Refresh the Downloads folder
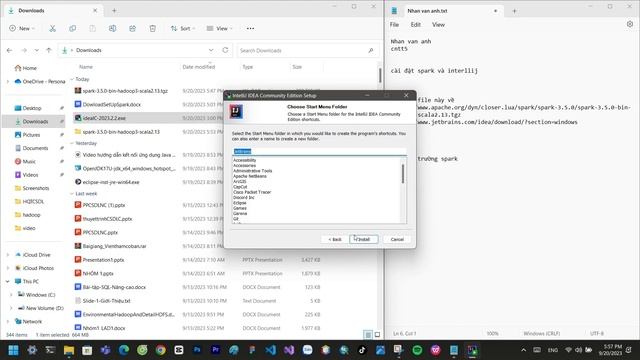The width and height of the screenshot is (640, 360). [x=225, y=50]
